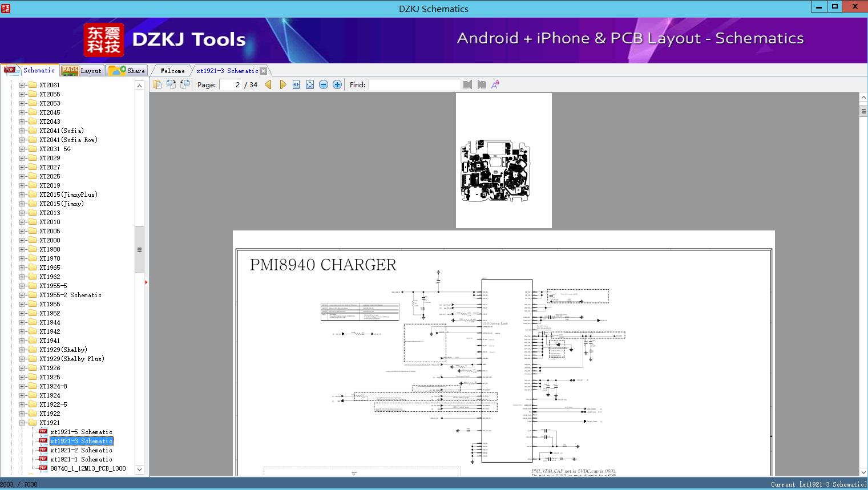868x490 pixels.
Task: Click the find previous icon
Action: (468, 84)
